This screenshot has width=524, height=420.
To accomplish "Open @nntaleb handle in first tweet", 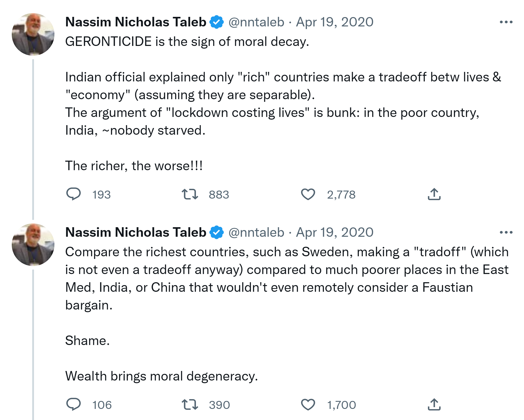I will [256, 22].
